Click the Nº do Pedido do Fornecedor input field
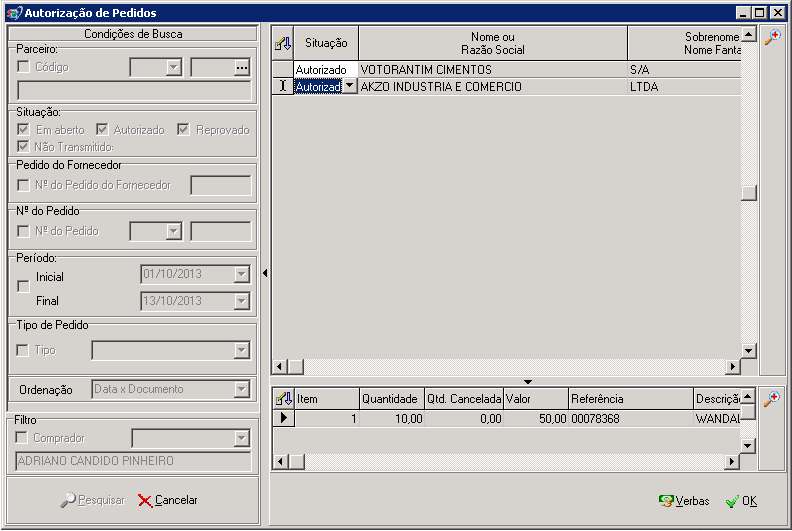Image resolution: width=792 pixels, height=531 pixels. coord(221,185)
